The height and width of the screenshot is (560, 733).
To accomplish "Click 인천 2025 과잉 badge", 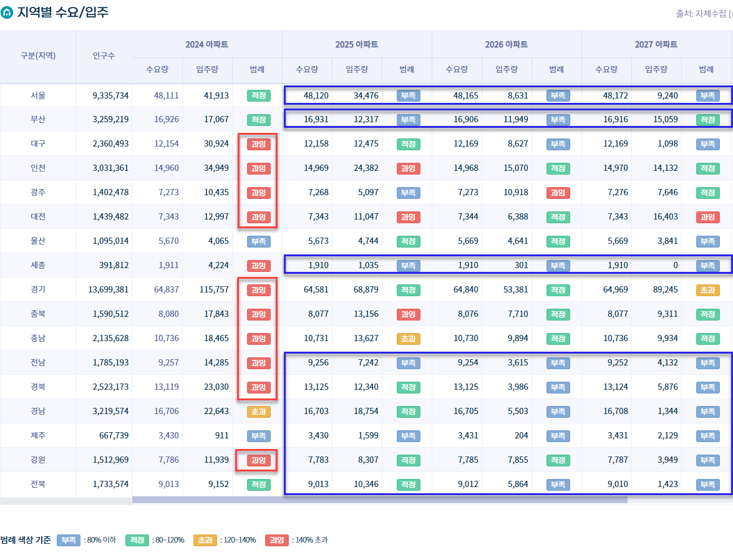I will [408, 168].
